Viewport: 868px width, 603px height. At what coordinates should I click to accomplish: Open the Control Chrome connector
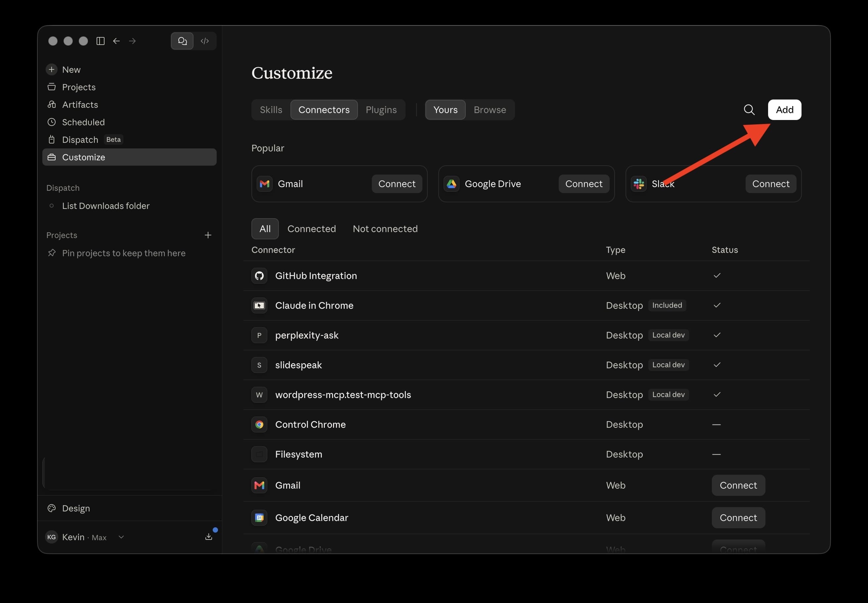(x=526, y=425)
